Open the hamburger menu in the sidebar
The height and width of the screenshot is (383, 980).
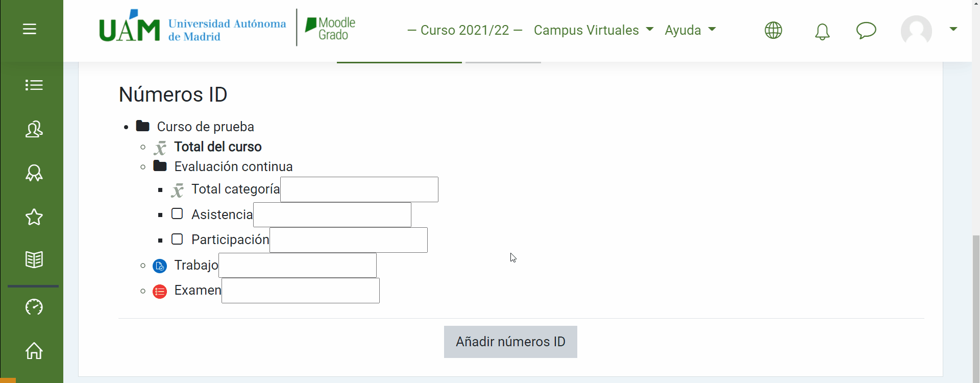pyautogui.click(x=30, y=29)
